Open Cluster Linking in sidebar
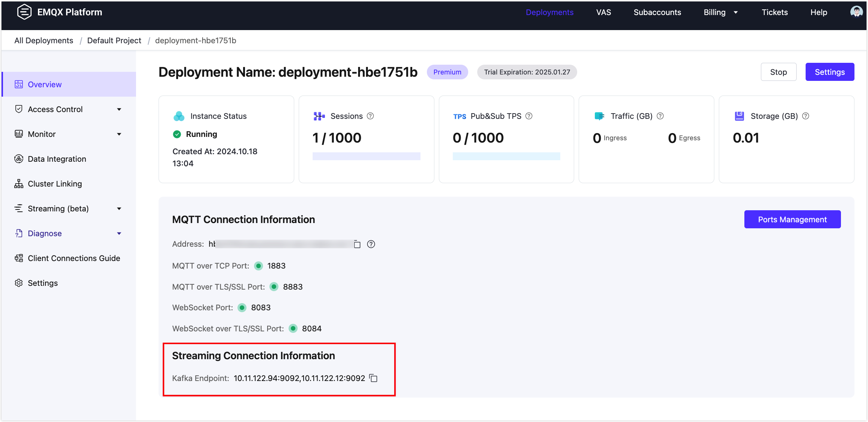This screenshot has height=422, width=868. pos(69,184)
